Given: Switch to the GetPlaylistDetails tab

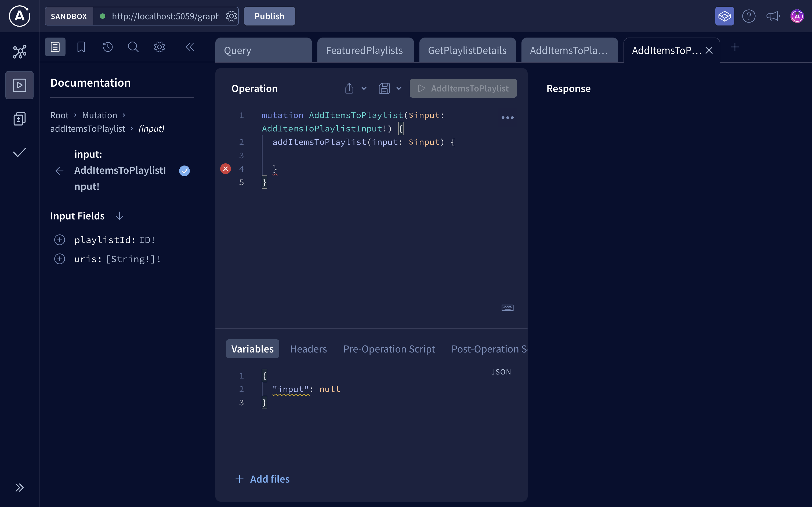Looking at the screenshot, I should (x=467, y=50).
